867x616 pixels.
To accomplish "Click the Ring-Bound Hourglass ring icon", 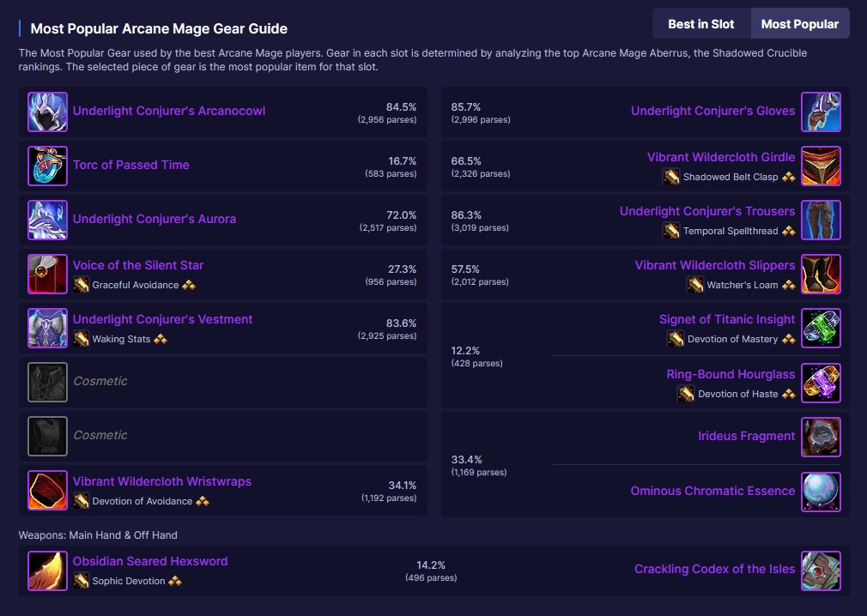I will 822,383.
